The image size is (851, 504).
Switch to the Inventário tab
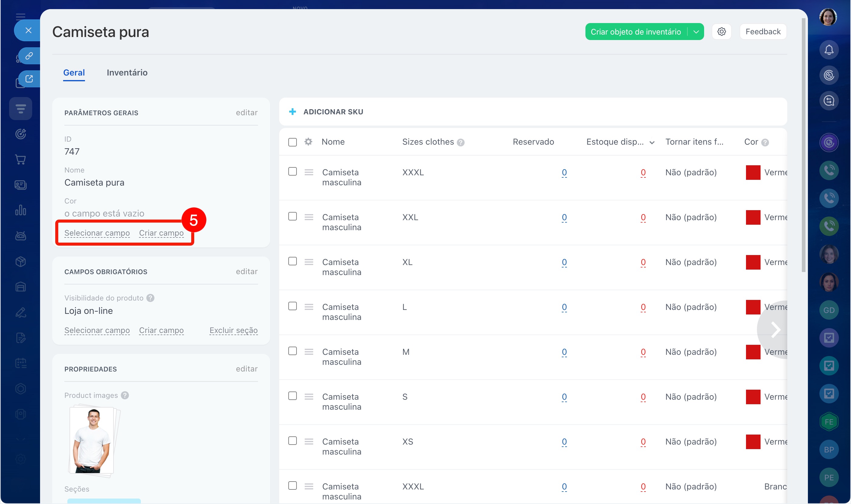click(x=127, y=72)
